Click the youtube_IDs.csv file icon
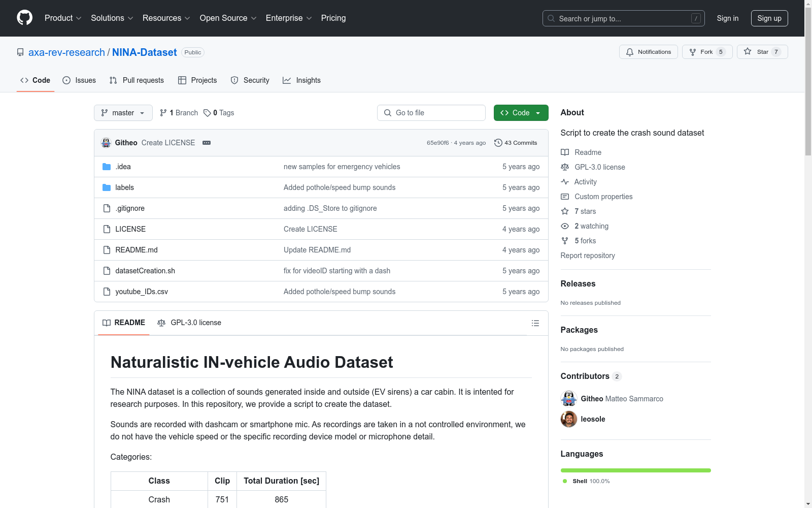The width and height of the screenshot is (812, 508). pyautogui.click(x=107, y=292)
